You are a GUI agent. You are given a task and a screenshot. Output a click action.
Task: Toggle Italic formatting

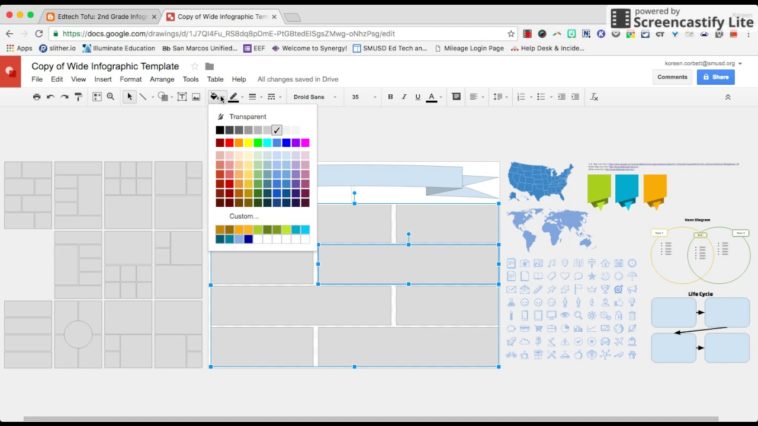404,97
